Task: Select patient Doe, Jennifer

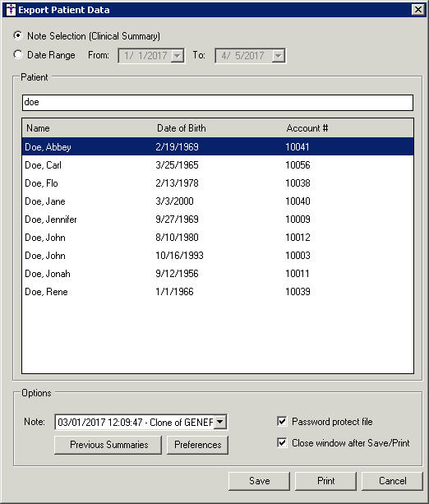Action: [218, 220]
